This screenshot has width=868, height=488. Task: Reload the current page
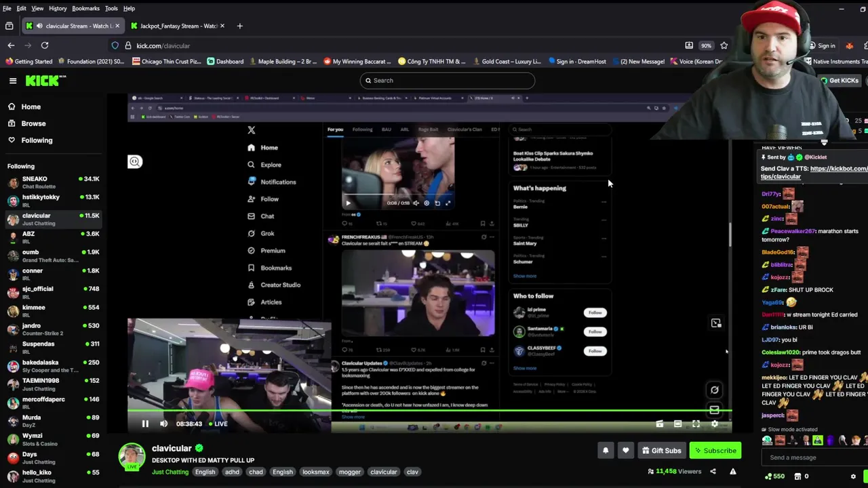(x=45, y=45)
